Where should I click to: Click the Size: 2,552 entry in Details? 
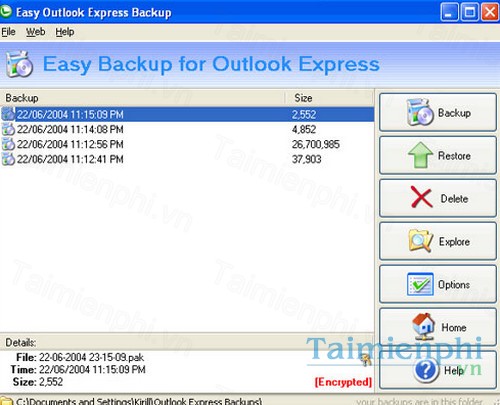pos(38,382)
